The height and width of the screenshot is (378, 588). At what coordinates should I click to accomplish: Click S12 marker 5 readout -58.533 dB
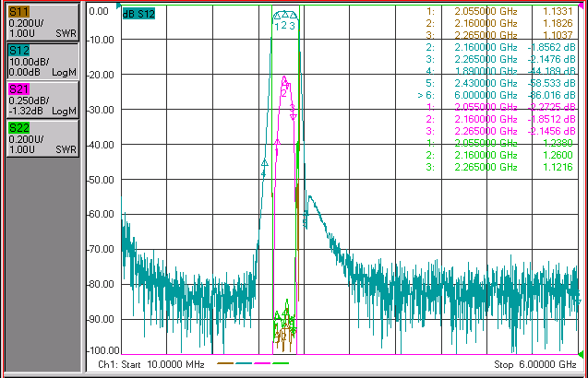point(551,83)
